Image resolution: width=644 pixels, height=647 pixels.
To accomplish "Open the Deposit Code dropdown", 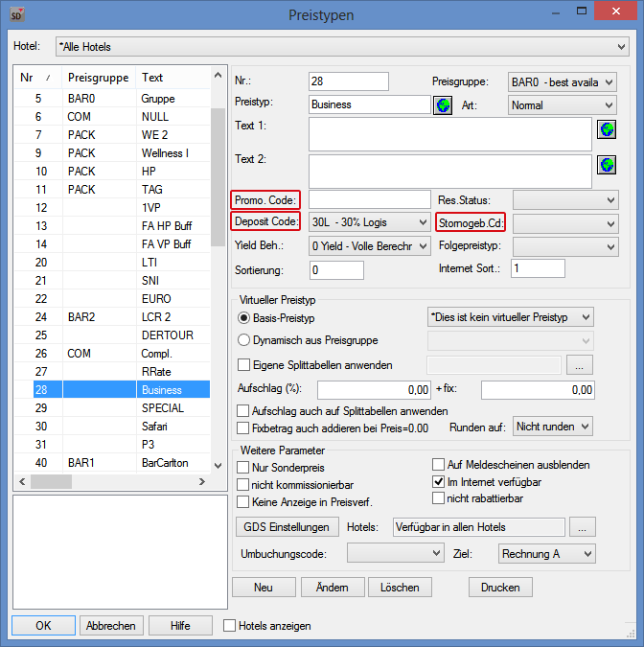I will (x=369, y=222).
